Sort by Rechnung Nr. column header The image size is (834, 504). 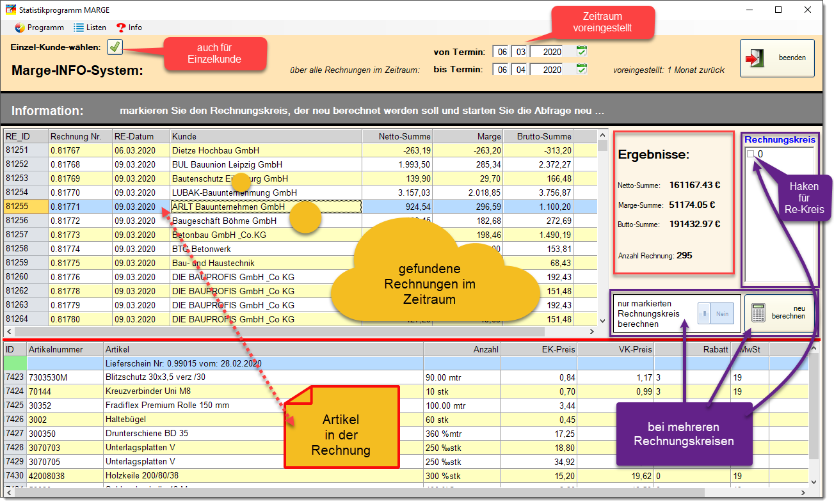pyautogui.click(x=81, y=136)
